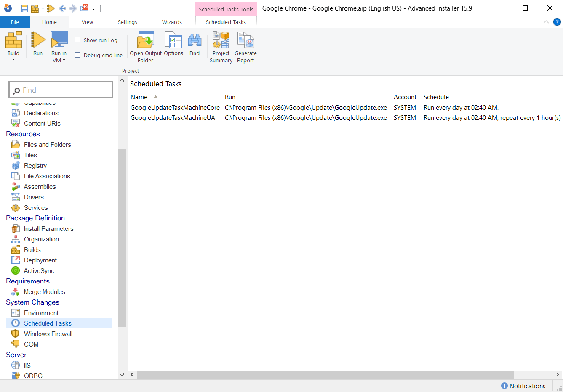563x392 pixels.
Task: Open Files and Folders page
Action: click(x=48, y=144)
